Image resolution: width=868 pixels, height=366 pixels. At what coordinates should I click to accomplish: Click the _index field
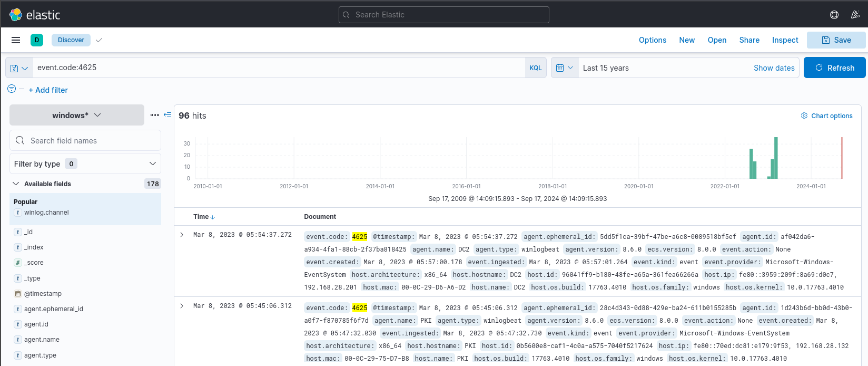[x=34, y=247]
